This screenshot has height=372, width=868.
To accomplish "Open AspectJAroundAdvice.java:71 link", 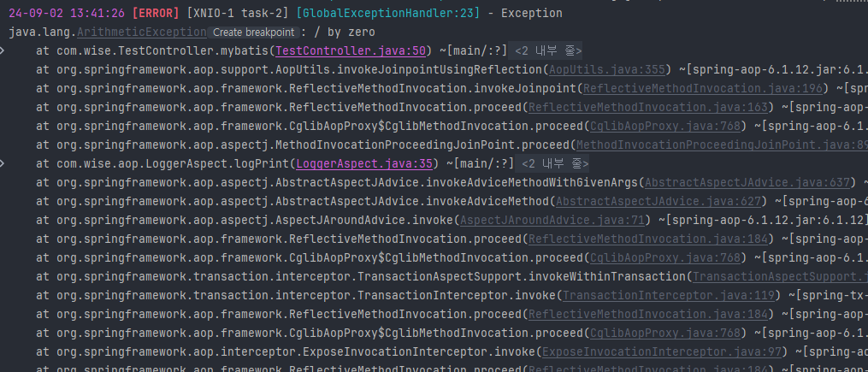I will tap(552, 221).
